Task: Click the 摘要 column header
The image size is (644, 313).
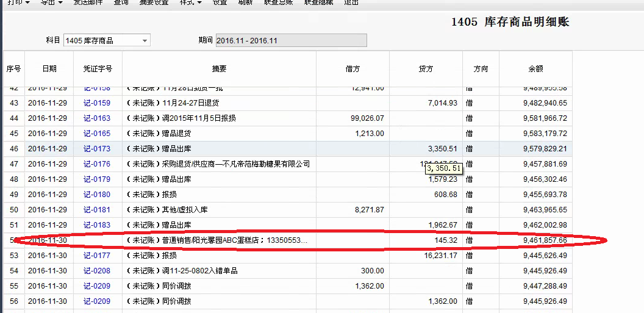Action: point(220,69)
